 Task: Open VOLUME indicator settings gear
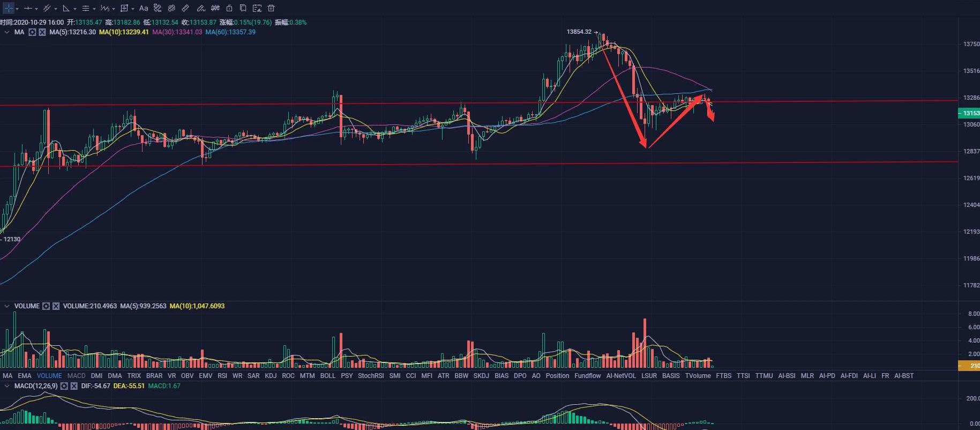[x=46, y=306]
